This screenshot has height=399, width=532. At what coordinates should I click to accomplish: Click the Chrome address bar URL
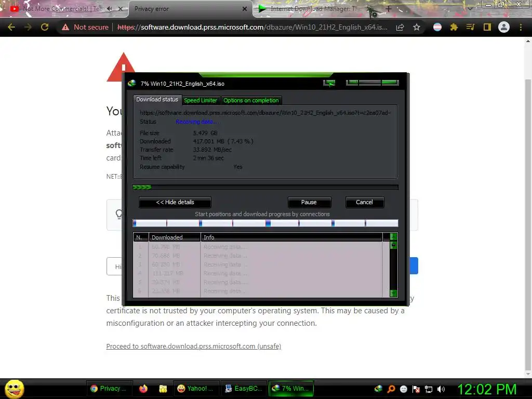click(252, 27)
